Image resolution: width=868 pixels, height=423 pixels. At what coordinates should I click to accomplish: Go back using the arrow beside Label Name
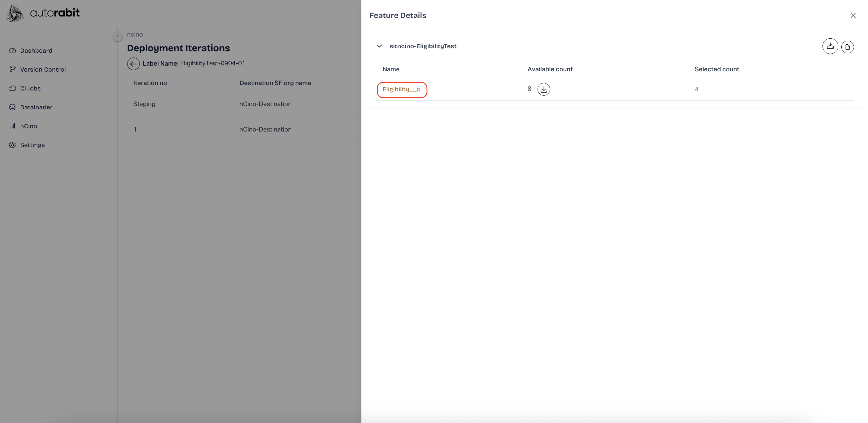(133, 64)
